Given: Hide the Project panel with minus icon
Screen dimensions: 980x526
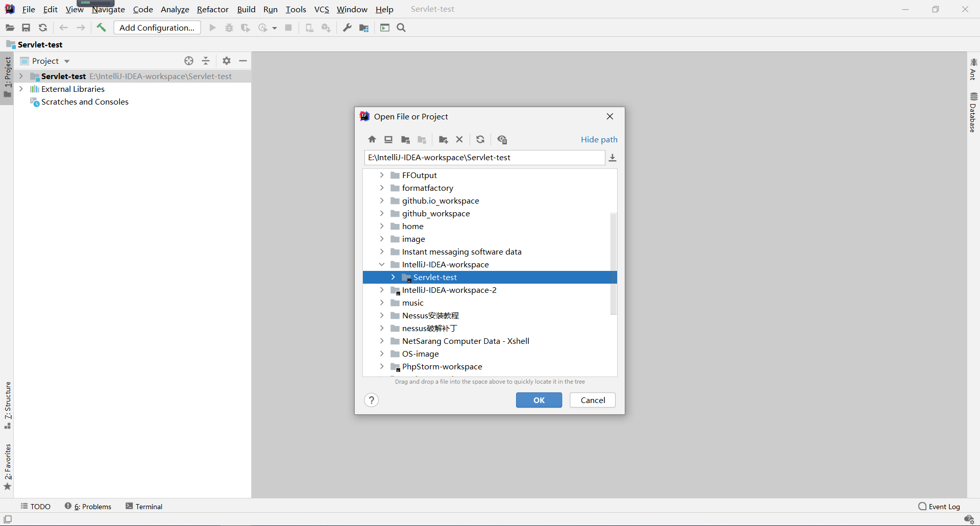Looking at the screenshot, I should coord(243,61).
